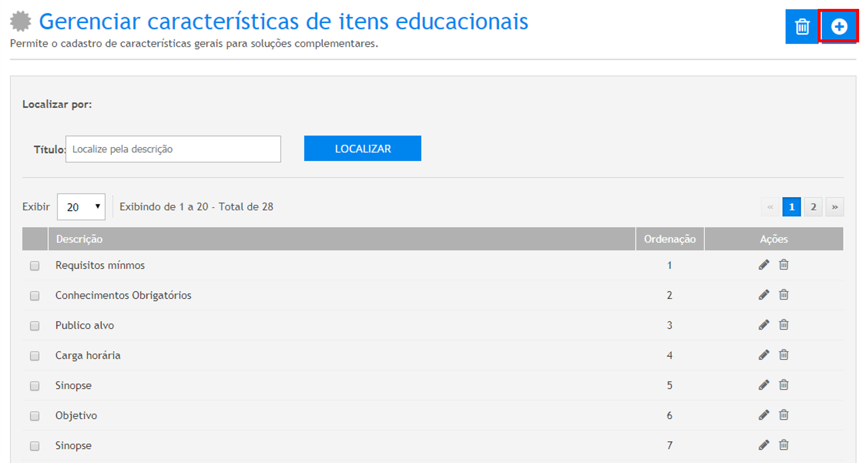
Task: Check the Requisitos mínmos checkbox
Action: point(35,266)
